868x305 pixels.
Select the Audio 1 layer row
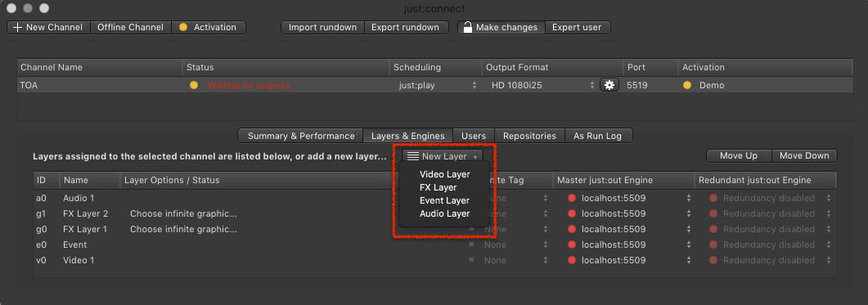(435, 198)
